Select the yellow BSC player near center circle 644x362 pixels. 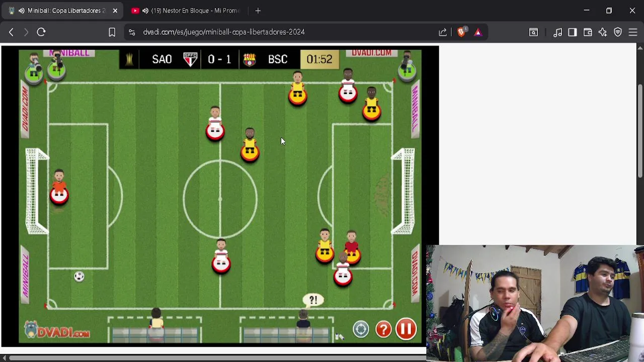click(x=250, y=145)
